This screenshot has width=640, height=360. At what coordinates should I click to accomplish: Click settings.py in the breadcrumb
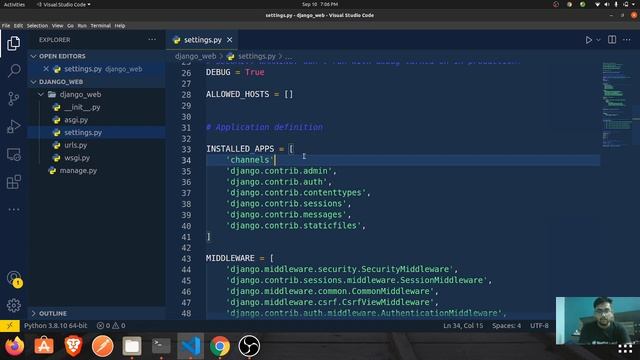tap(257, 56)
